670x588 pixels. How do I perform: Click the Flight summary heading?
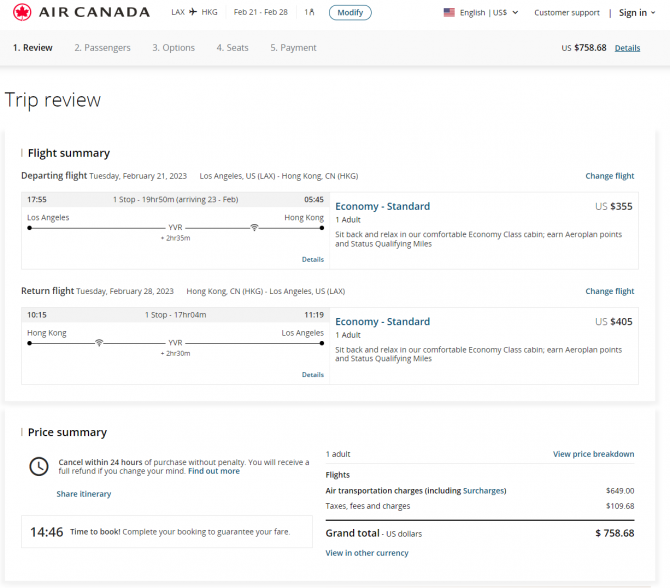pyautogui.click(x=69, y=153)
